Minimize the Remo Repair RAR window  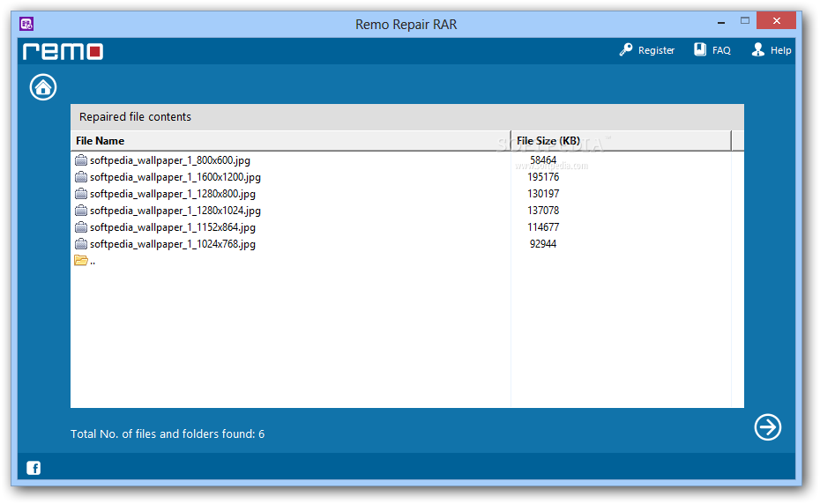(721, 22)
